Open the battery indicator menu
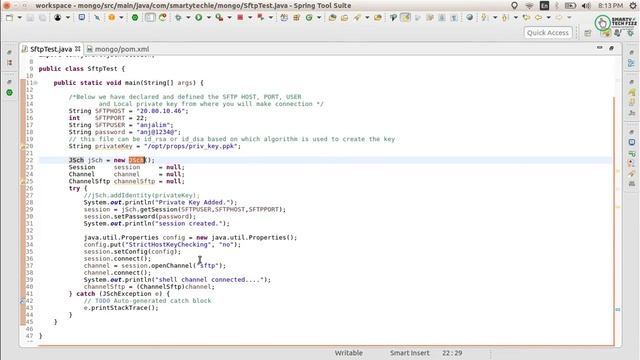The image size is (640, 360). [570, 6]
